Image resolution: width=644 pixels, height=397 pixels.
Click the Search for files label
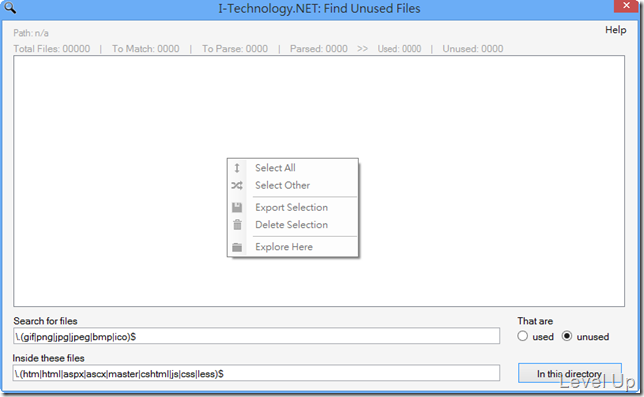pyautogui.click(x=45, y=321)
